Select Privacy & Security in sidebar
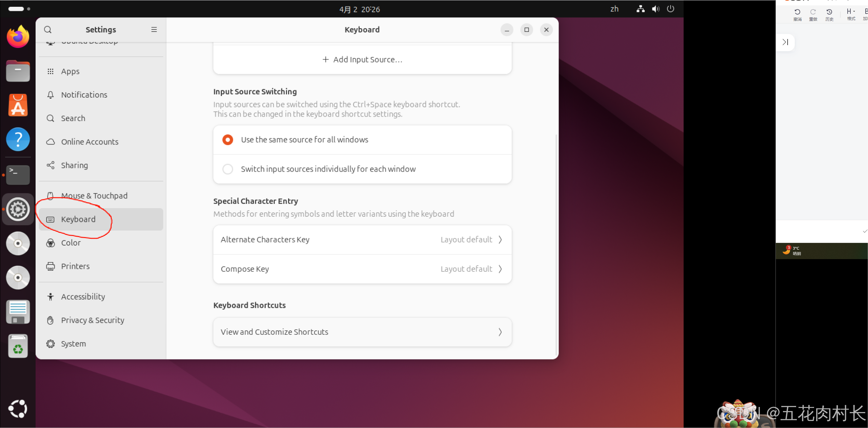This screenshot has width=868, height=428. pyautogui.click(x=93, y=320)
